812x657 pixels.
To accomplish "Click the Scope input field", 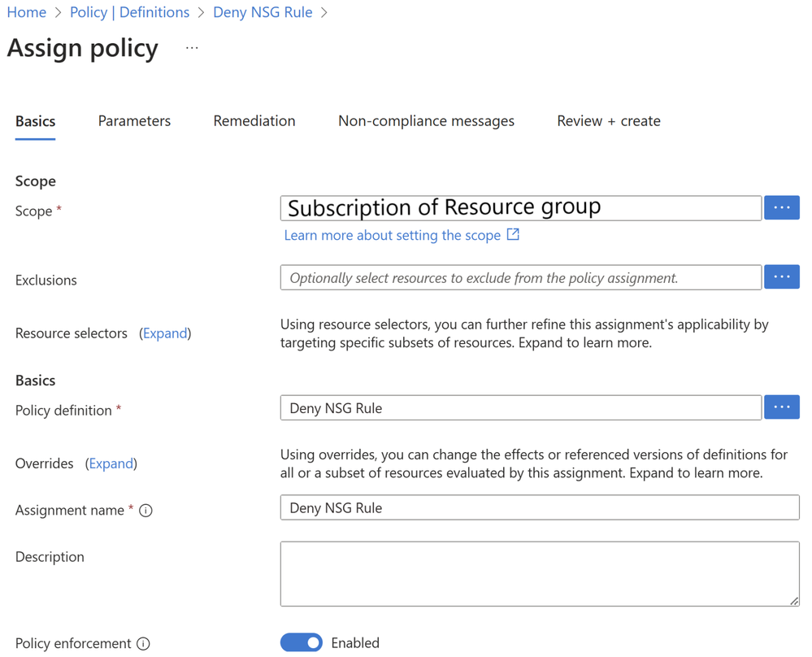I will coord(521,208).
